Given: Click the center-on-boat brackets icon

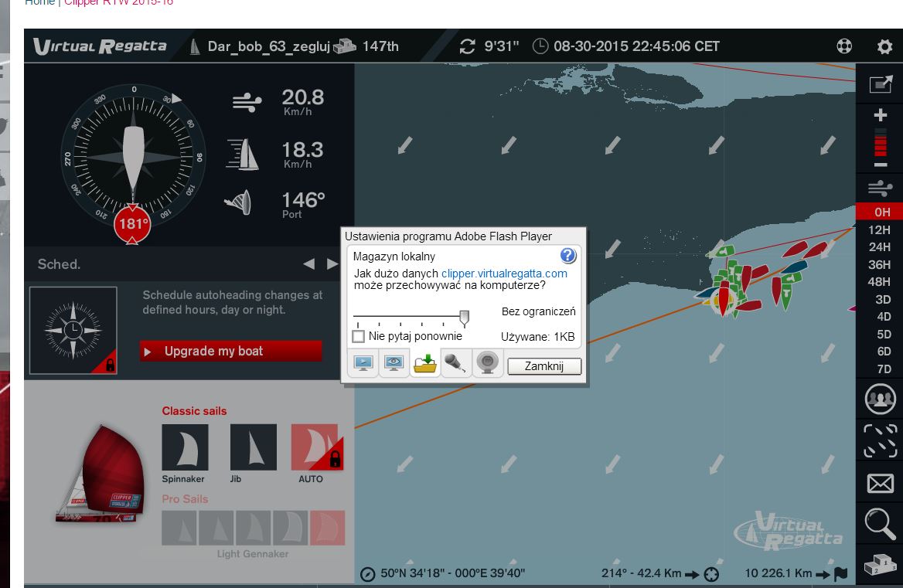Looking at the screenshot, I should click(x=880, y=441).
